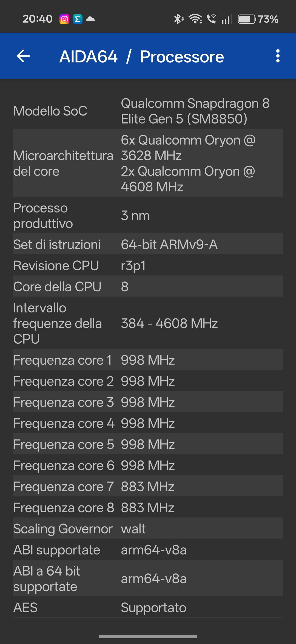This screenshot has width=296, height=644.
Task: Tap the Processo produttivo 3 nm row
Action: [148, 215]
